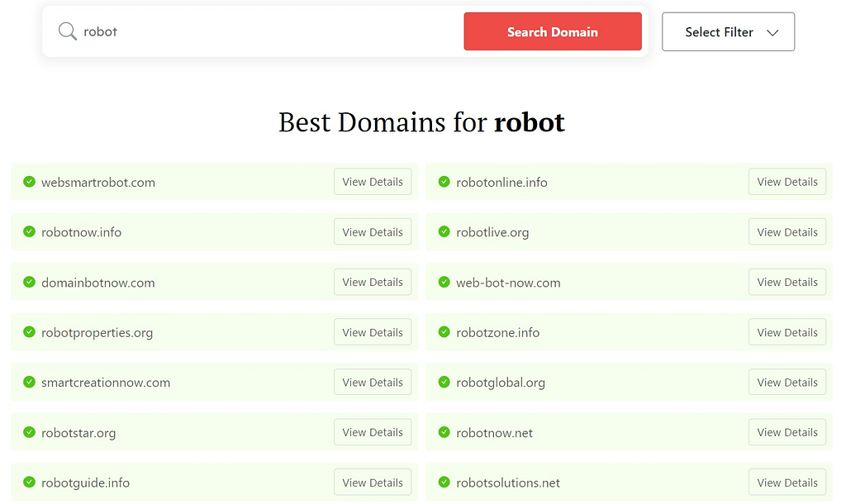Expand filter options beside the search bar
Image resolution: width=846 pixels, height=504 pixels.
pyautogui.click(x=728, y=31)
